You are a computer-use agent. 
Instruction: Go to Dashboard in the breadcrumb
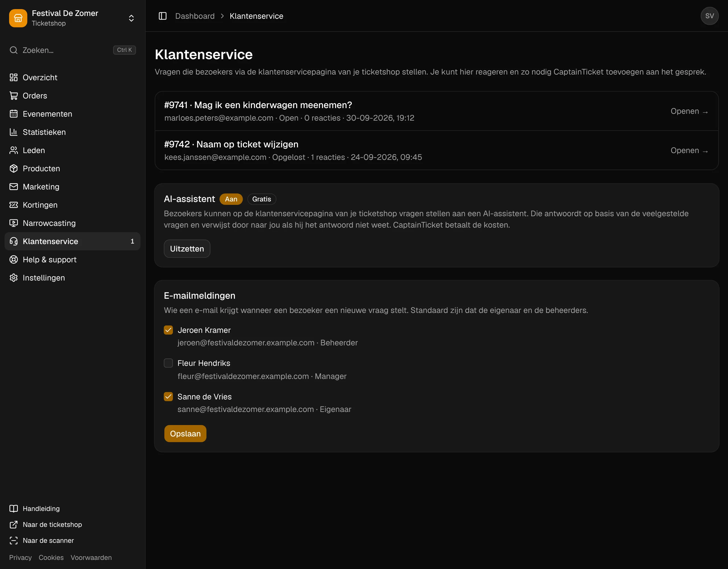point(195,16)
